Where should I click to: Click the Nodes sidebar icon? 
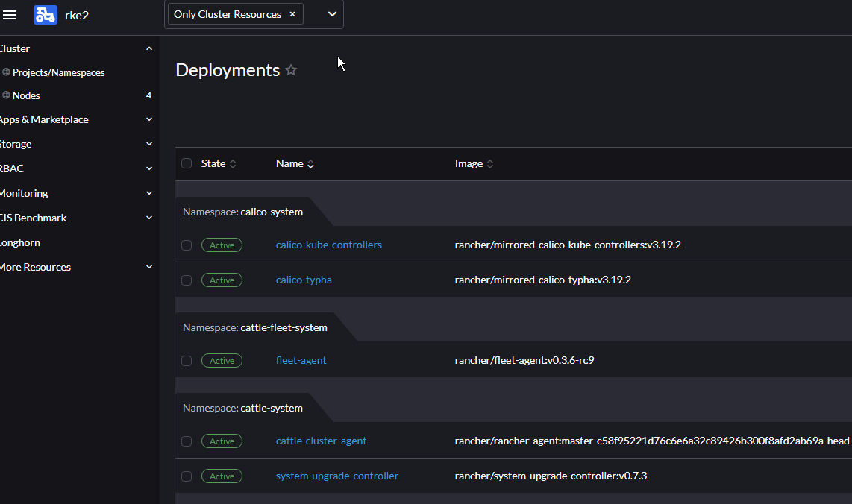pyautogui.click(x=5, y=95)
